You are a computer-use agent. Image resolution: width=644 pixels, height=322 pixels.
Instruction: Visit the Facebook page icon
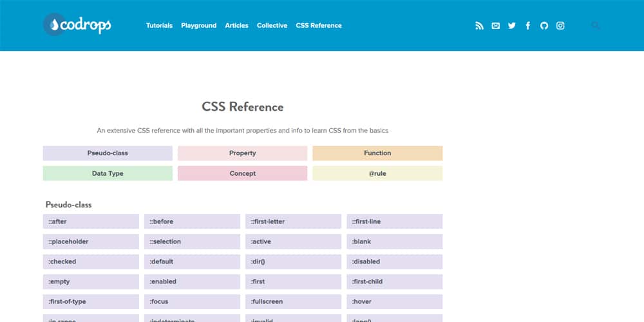point(528,26)
